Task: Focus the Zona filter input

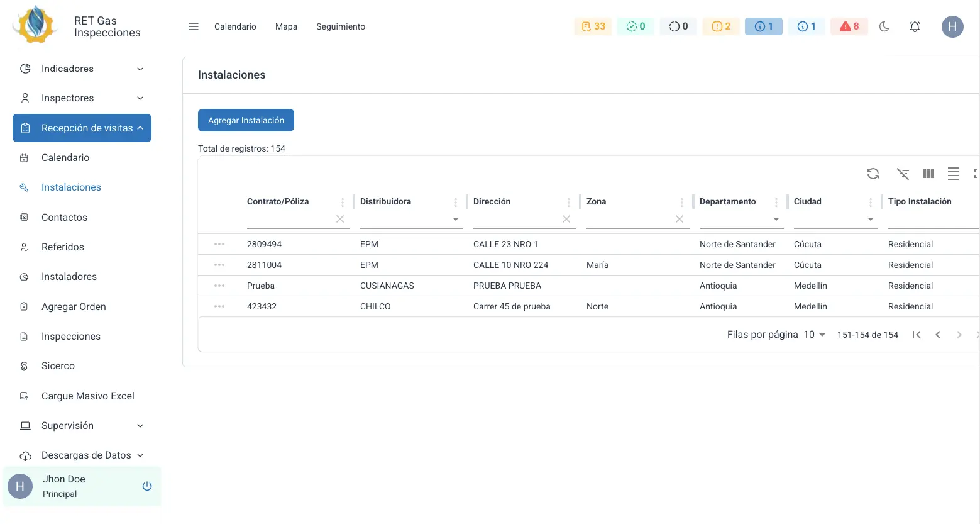Action: tap(629, 219)
